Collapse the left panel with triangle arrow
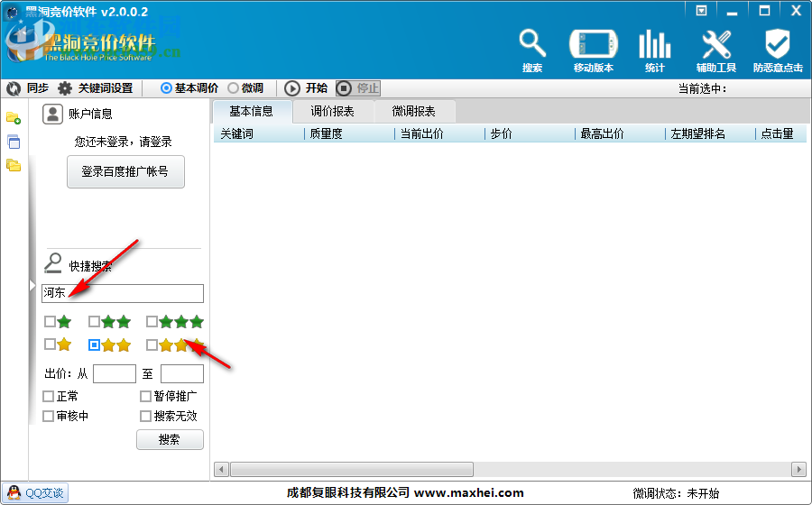812x505 pixels. pyautogui.click(x=32, y=286)
